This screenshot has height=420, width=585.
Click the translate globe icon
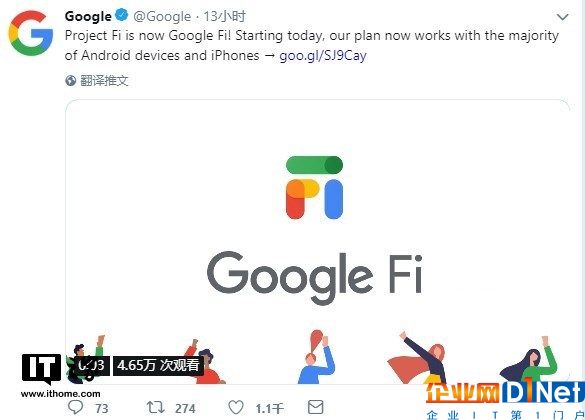point(71,80)
